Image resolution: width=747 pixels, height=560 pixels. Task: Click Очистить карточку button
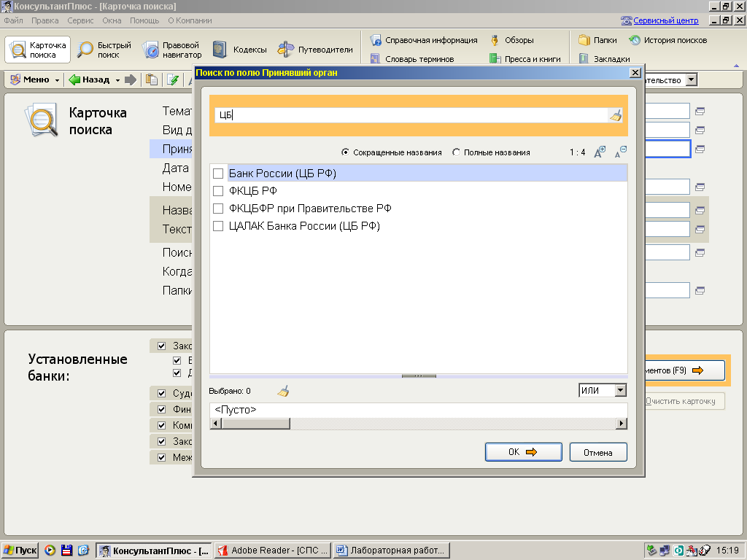coord(685,401)
